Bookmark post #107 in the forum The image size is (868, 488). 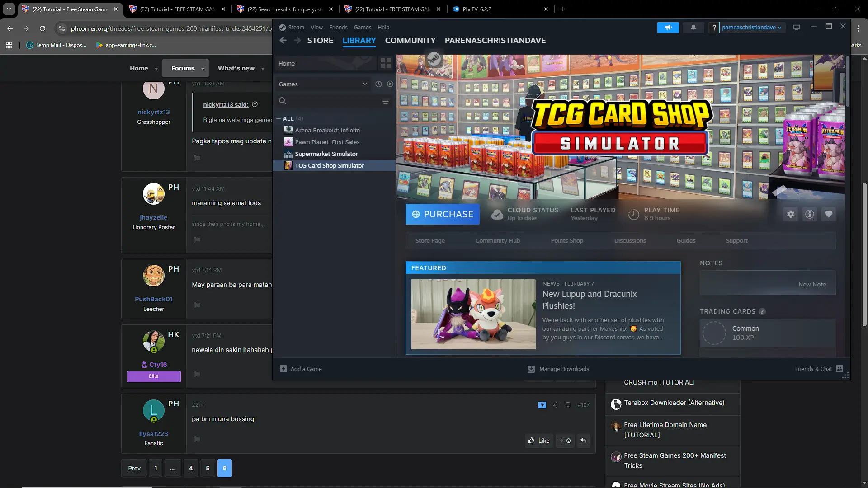tap(568, 405)
